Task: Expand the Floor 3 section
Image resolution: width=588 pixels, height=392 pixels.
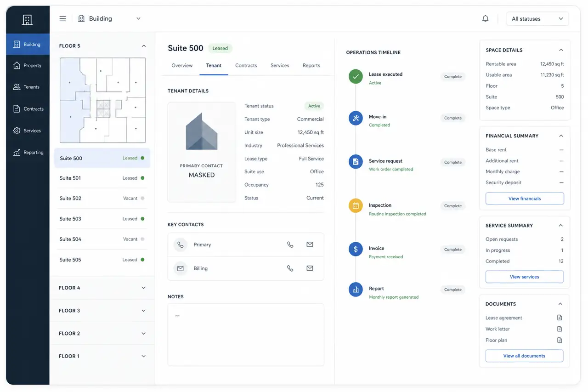Action: click(144, 311)
